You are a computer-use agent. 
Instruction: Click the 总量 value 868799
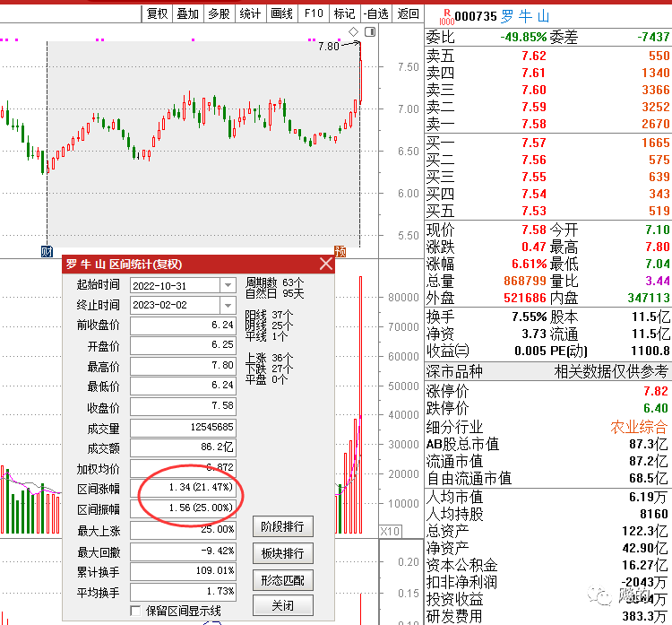tap(525, 281)
